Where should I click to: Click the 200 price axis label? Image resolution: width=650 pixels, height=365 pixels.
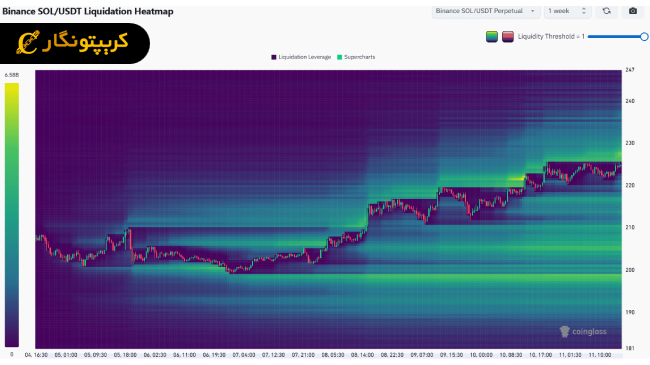(630, 270)
